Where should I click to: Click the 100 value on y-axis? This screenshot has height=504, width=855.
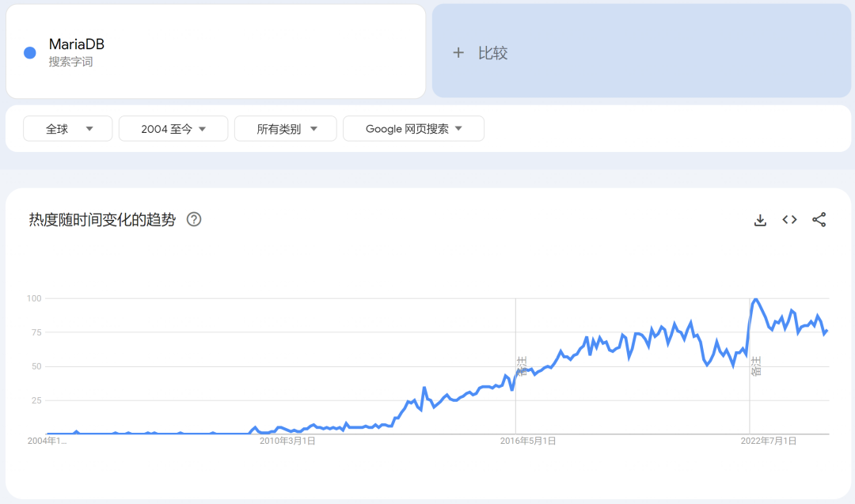(34, 298)
